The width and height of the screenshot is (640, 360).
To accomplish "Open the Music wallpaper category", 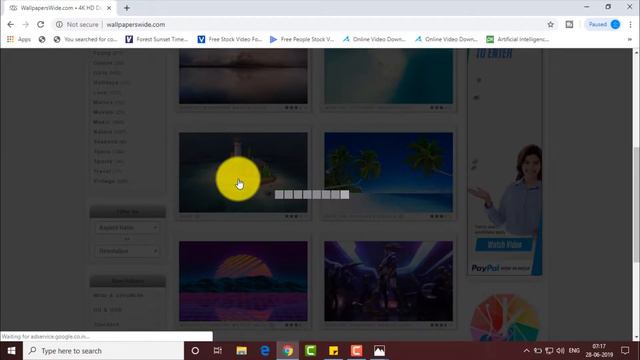I will 108,122.
